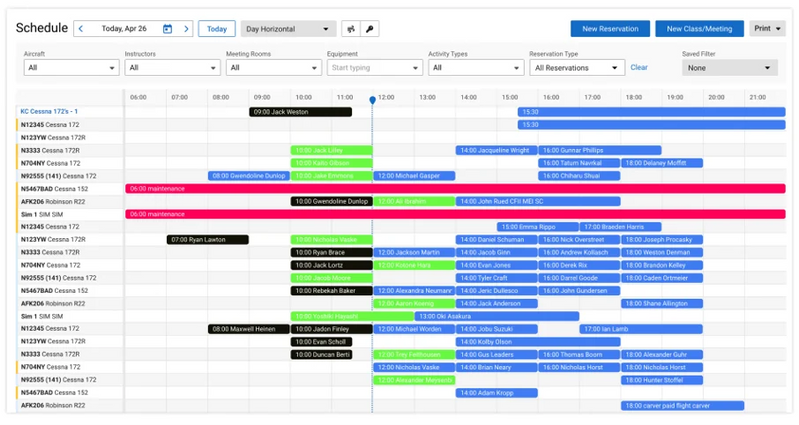This screenshot has height=425, width=799.
Task: Jump to today with Today button
Action: click(x=216, y=29)
